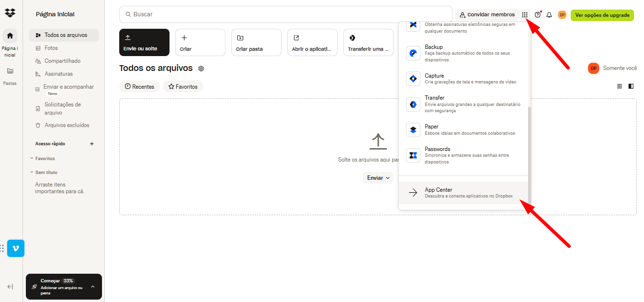Expand the Começar progress card chevron
644x302 pixels.
click(92, 287)
